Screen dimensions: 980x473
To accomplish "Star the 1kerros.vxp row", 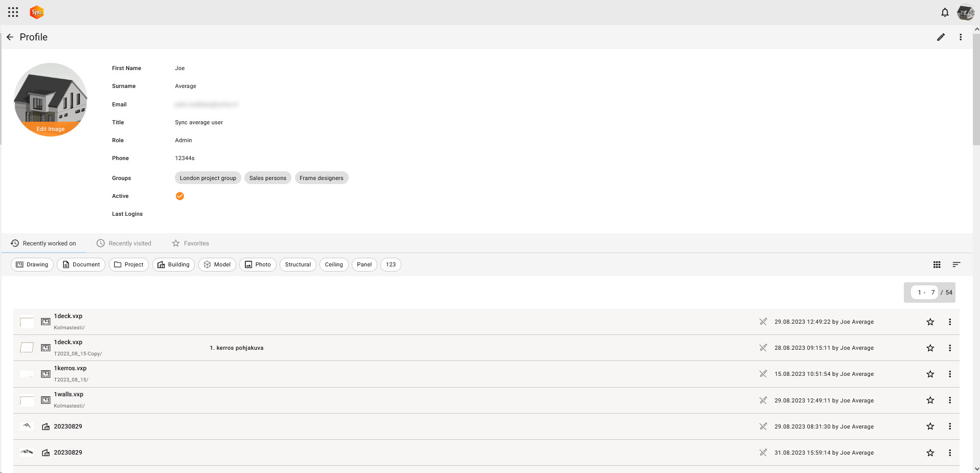I will (x=930, y=374).
